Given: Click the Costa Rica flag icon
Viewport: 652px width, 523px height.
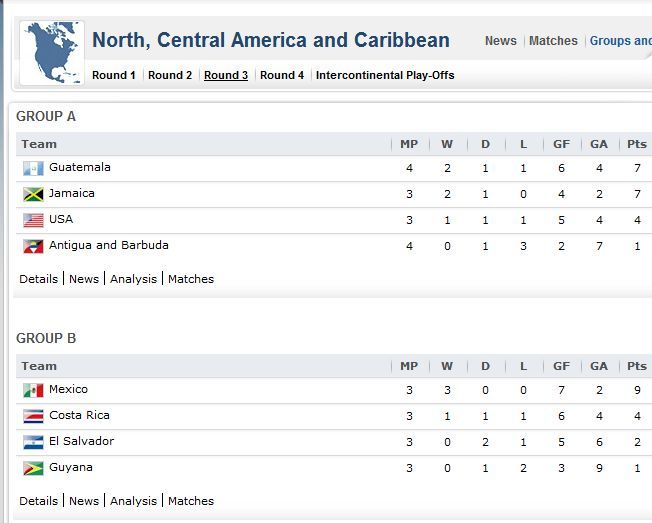Looking at the screenshot, I should (x=33, y=416).
